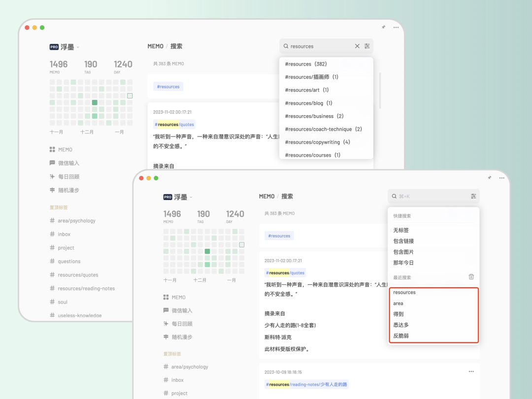The height and width of the screenshot is (399, 532).
Task: Open 微信输入 in back window sidebar
Action: pyautogui.click(x=65, y=163)
